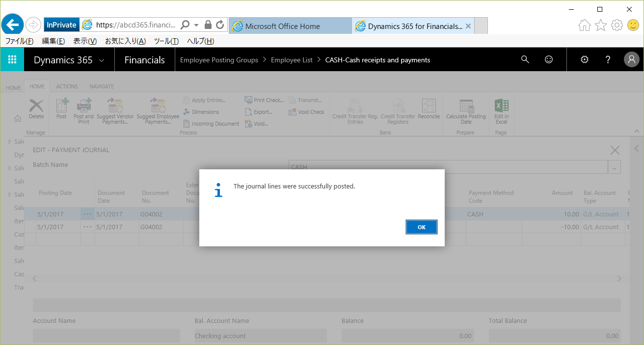Collapse the ribbon with the chevron

(637, 132)
